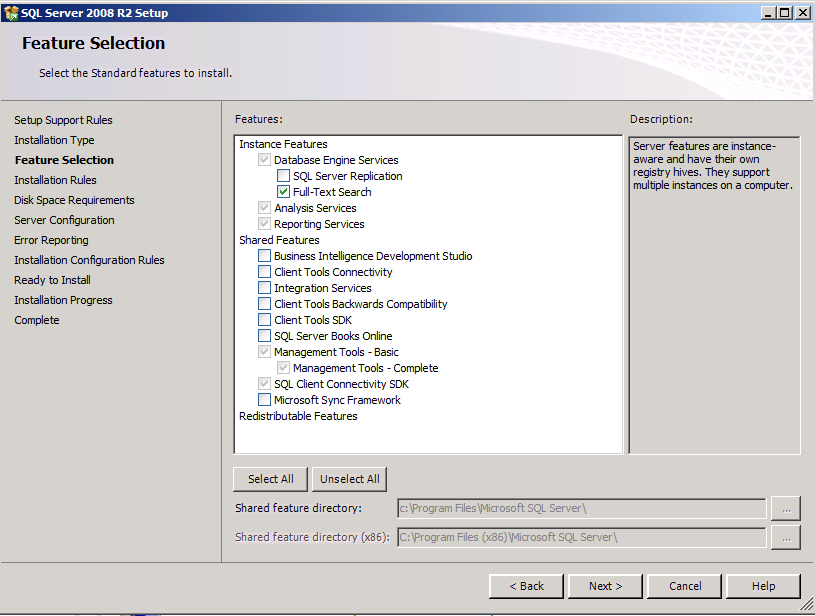Viewport: 815px width, 616px height.
Task: Select the Shared Features heading
Action: [x=279, y=240]
